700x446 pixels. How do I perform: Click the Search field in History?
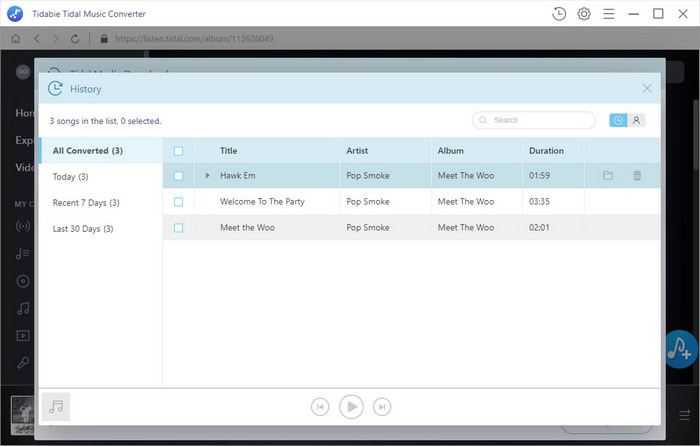533,120
